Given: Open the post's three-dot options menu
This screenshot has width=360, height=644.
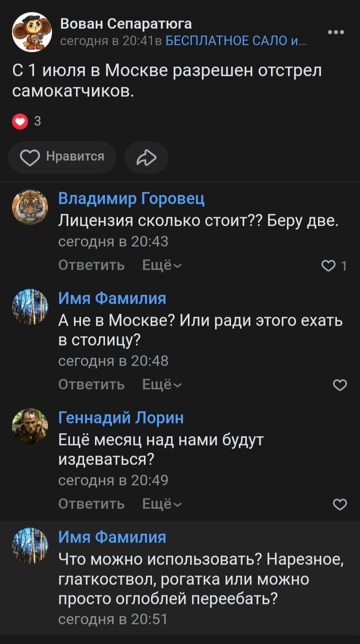Looking at the screenshot, I should [x=335, y=32].
